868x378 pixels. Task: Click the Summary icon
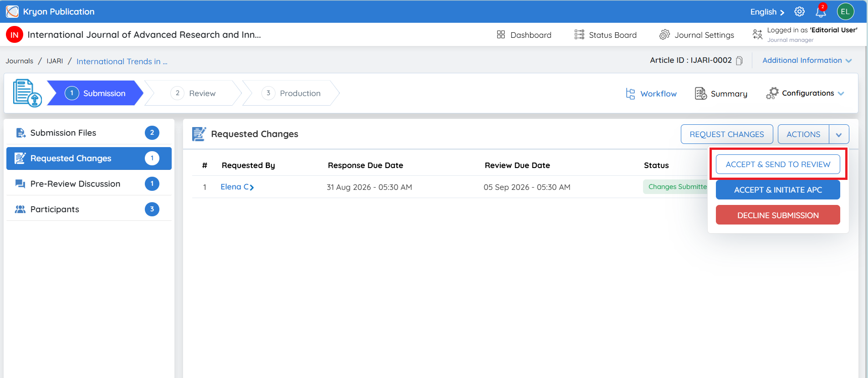[x=701, y=93]
